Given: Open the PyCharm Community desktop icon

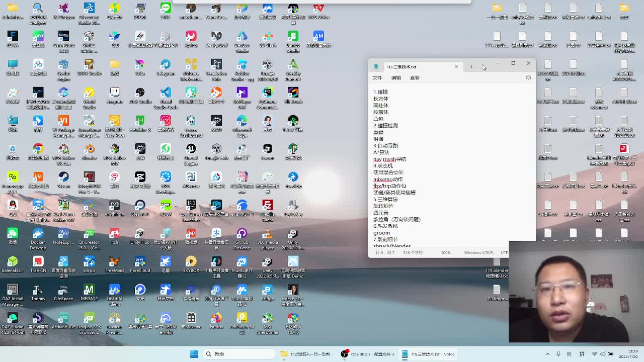Looking at the screenshot, I should coord(267,98).
